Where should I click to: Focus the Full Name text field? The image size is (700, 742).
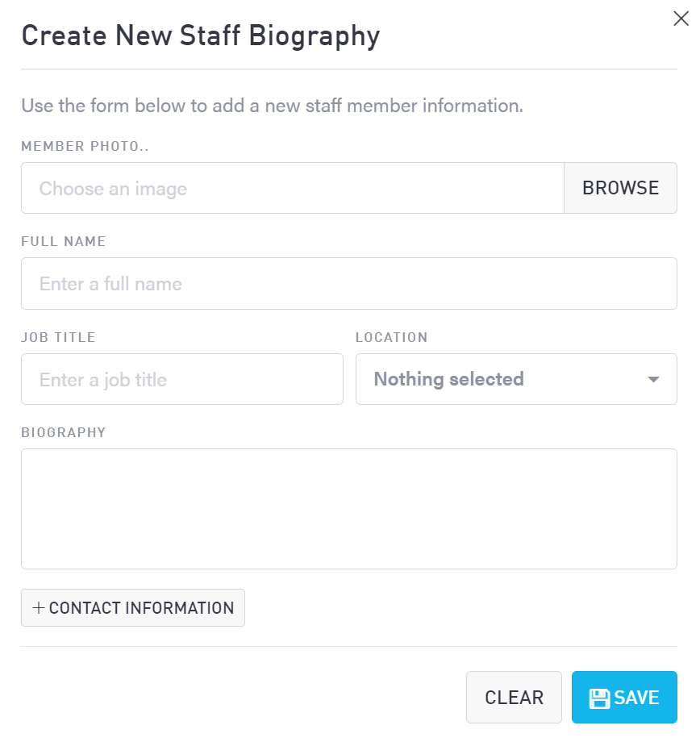click(348, 284)
